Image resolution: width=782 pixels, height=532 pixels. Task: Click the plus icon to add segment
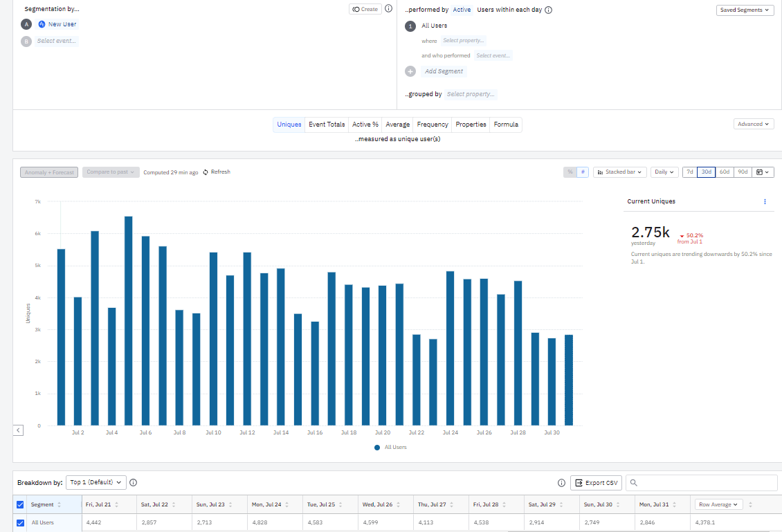pos(410,71)
